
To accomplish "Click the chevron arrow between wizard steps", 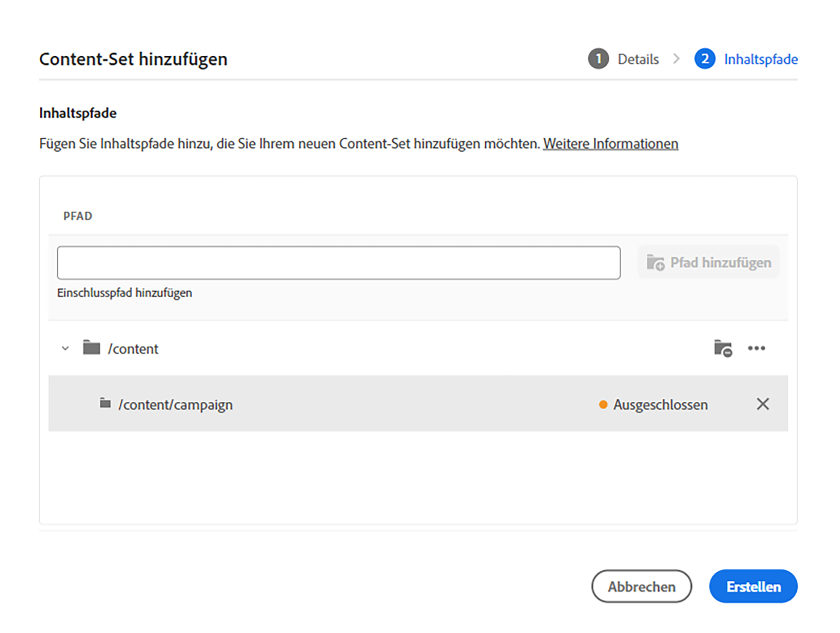I will [x=677, y=59].
